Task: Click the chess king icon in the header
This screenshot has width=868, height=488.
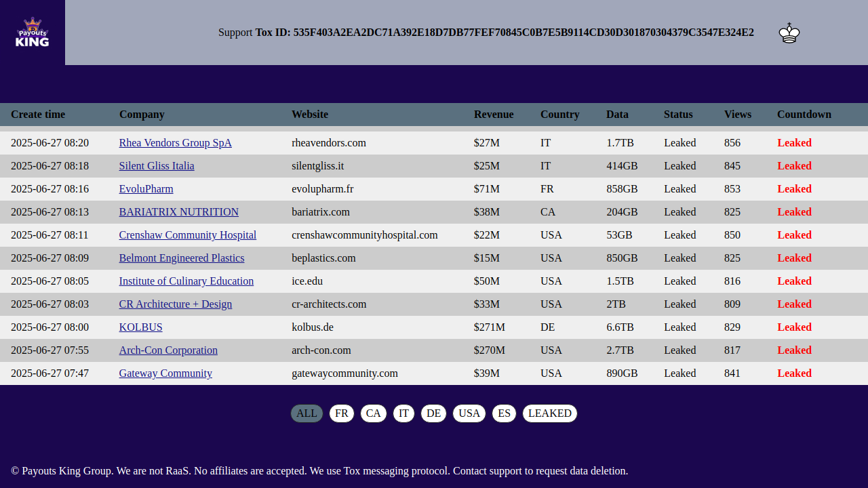Action: coord(789,33)
